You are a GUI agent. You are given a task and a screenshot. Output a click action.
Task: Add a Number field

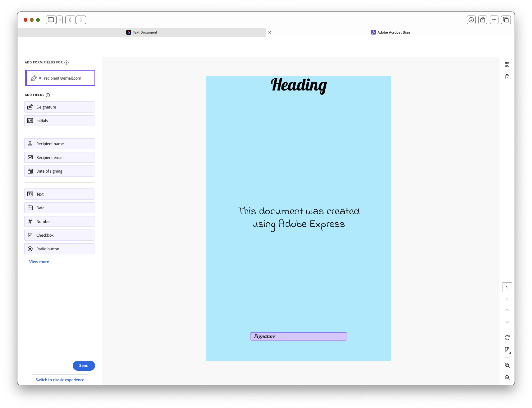point(59,221)
